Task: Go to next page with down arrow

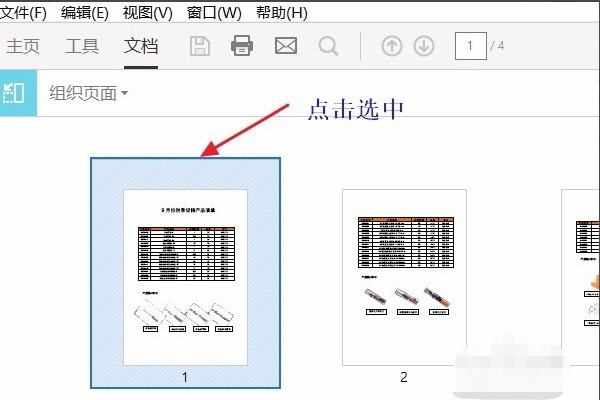Action: point(424,46)
